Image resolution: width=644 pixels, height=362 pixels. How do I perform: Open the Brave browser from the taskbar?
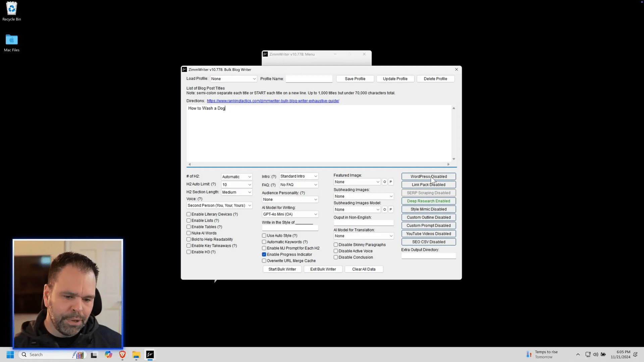pos(122,355)
